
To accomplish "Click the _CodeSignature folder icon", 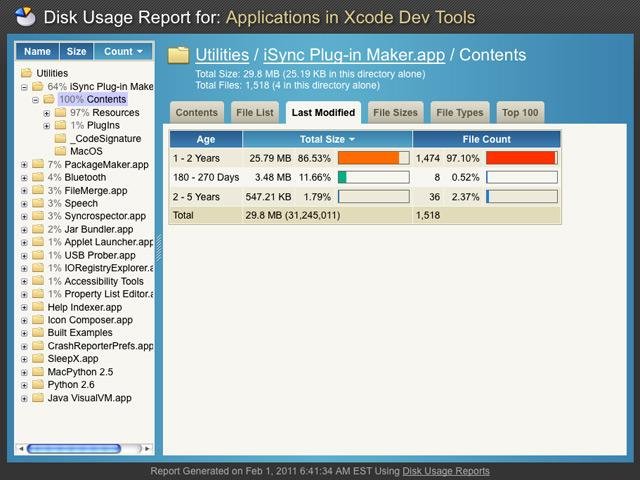I will tap(60, 138).
